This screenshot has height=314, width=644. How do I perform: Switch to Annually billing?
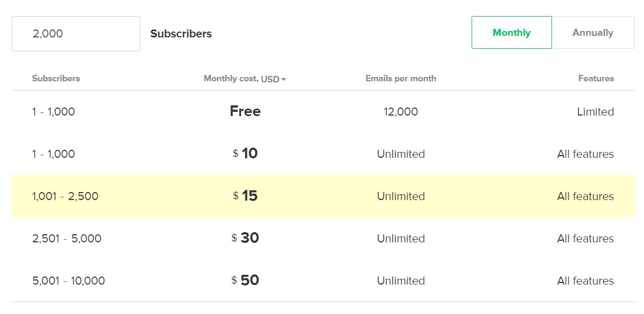coord(593,33)
